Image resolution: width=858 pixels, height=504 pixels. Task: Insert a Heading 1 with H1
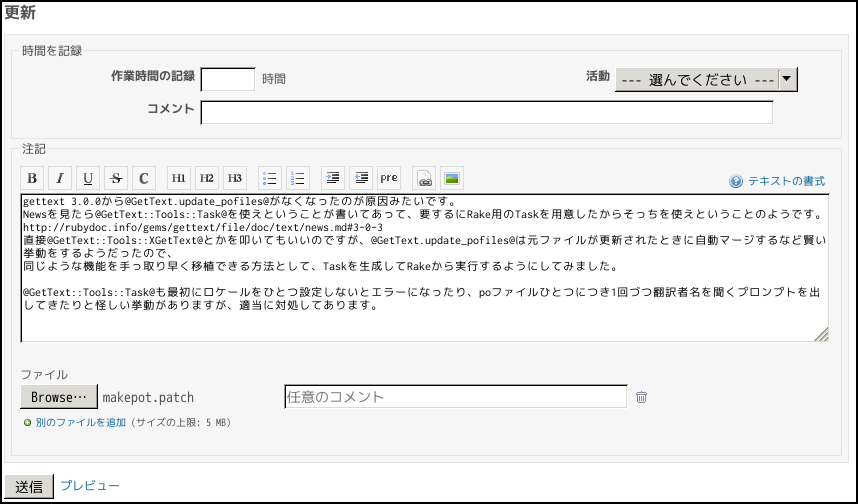point(179,178)
